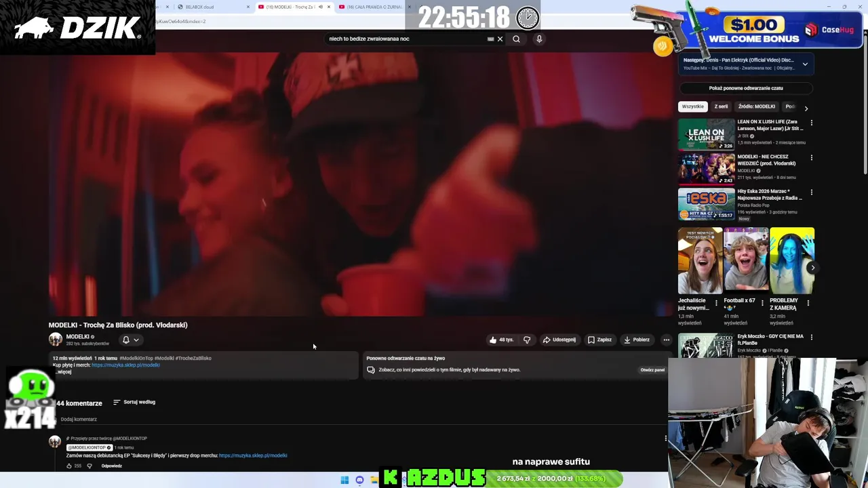Open the Sortuj według comment sorting menu
This screenshot has width=868, height=488.
pos(134,402)
